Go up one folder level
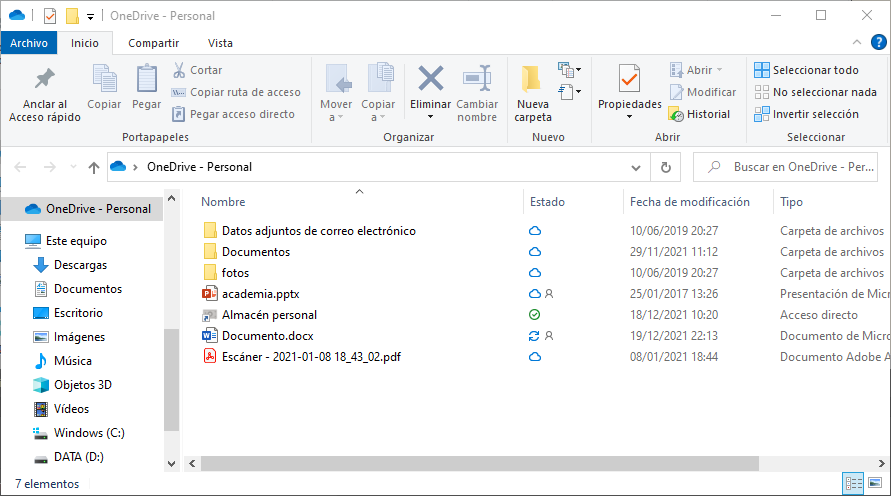This screenshot has height=496, width=891. pyautogui.click(x=94, y=167)
